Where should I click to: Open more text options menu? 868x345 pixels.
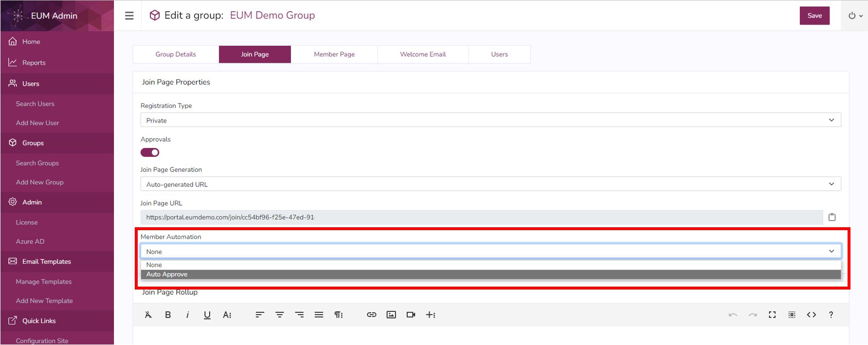[x=227, y=315]
